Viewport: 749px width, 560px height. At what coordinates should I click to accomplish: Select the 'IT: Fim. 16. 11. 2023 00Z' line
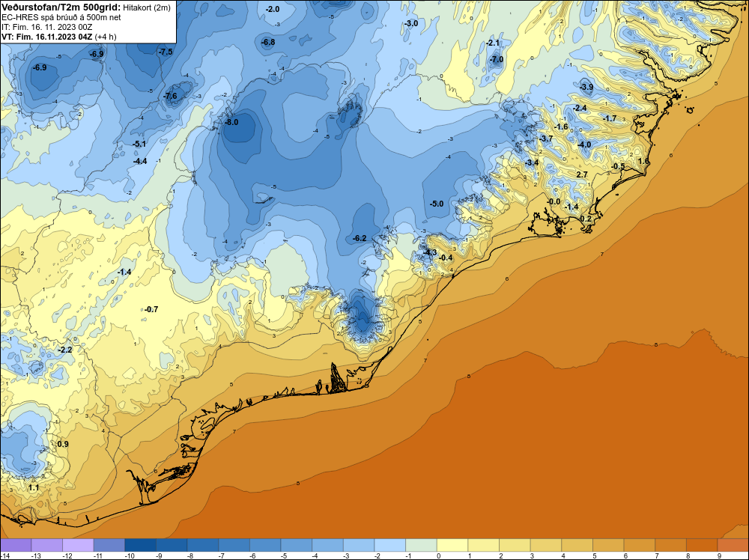point(46,27)
